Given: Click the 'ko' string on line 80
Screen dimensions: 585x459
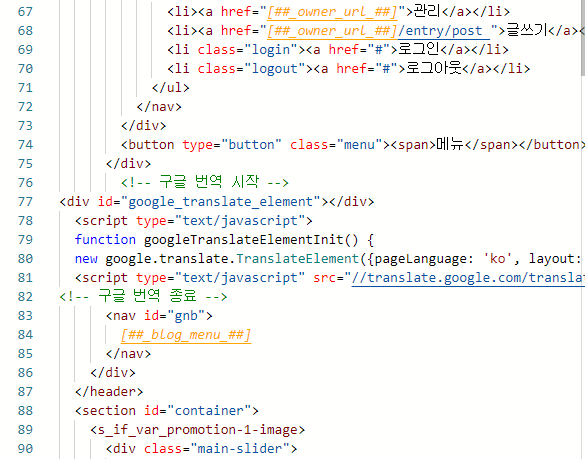Looking at the screenshot, I should tap(498, 259).
